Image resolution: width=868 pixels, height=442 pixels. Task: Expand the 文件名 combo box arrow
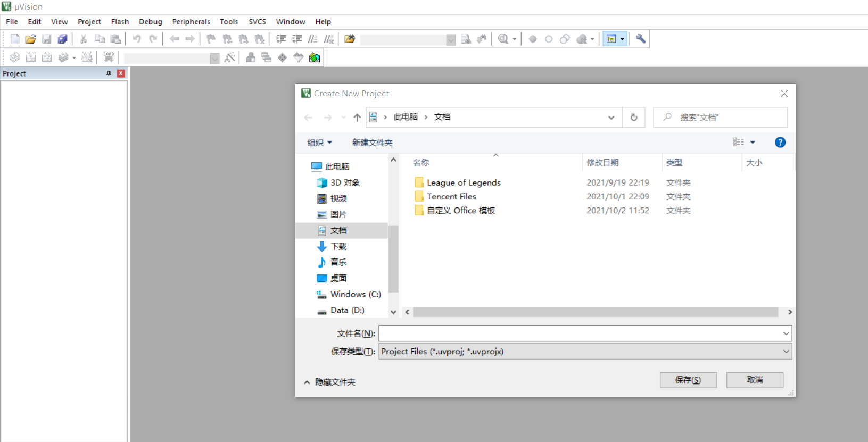tap(786, 333)
